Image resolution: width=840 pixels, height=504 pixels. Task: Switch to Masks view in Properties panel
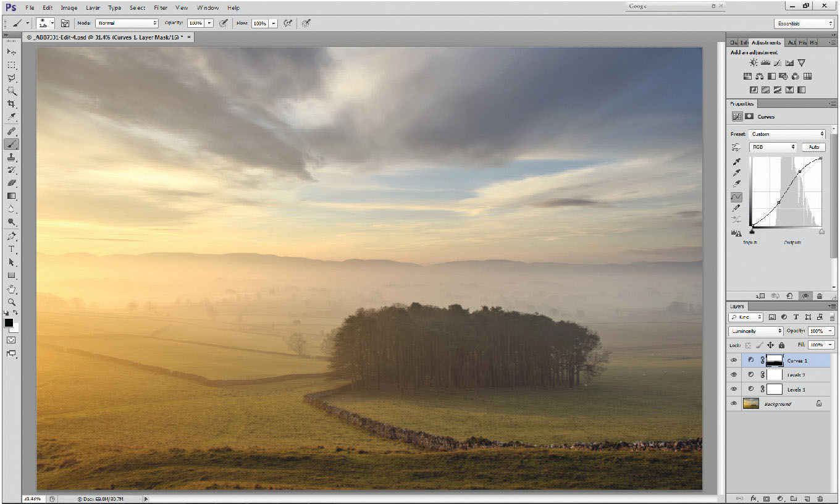tap(749, 116)
